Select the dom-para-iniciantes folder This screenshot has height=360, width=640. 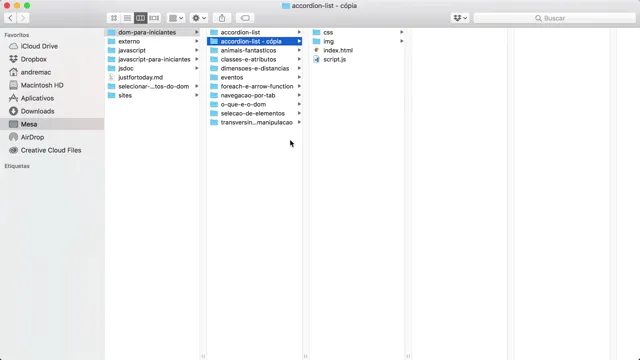point(153,32)
